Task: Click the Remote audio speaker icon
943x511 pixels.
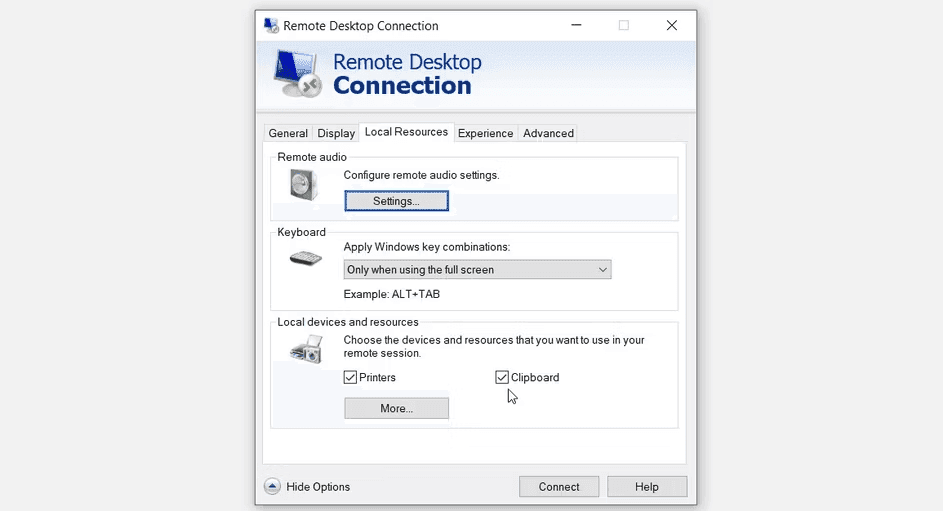Action: coord(304,184)
